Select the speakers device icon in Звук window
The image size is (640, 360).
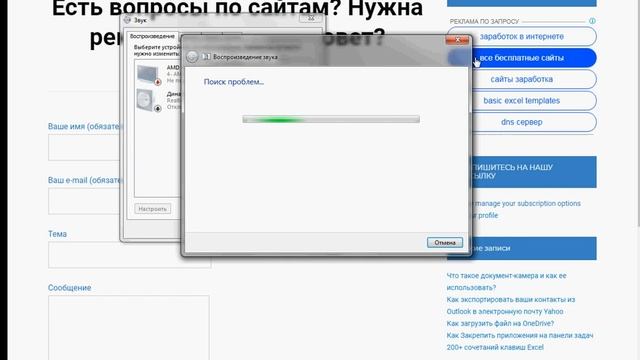[x=149, y=100]
